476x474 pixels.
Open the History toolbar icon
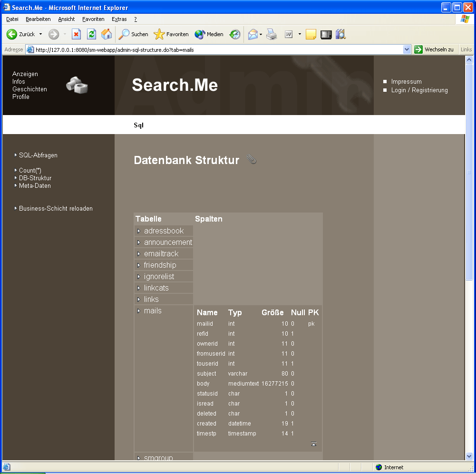tap(235, 34)
